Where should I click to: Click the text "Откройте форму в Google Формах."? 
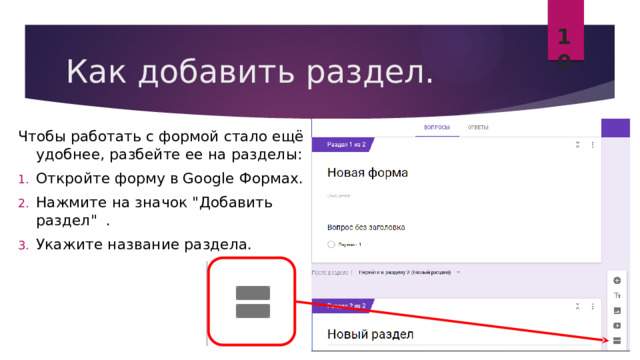[169, 179]
